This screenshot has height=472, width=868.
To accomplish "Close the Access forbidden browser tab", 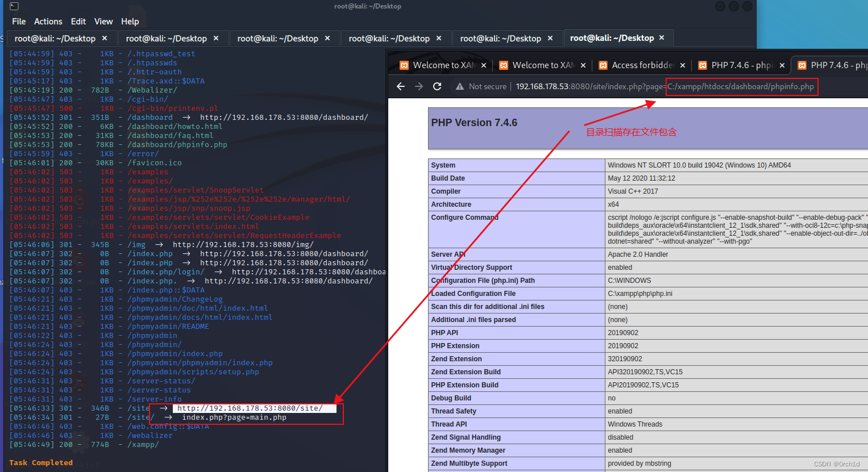I will click(683, 65).
